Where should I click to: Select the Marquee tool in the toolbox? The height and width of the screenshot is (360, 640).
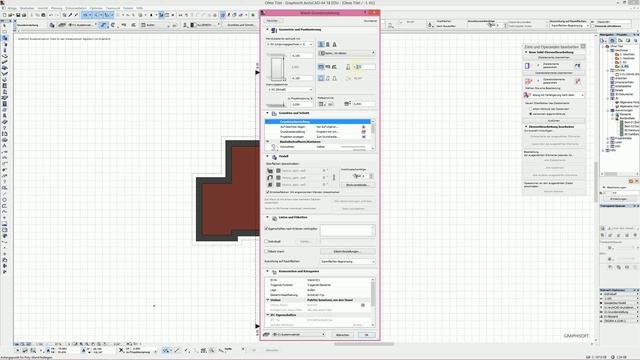[x=4, y=31]
